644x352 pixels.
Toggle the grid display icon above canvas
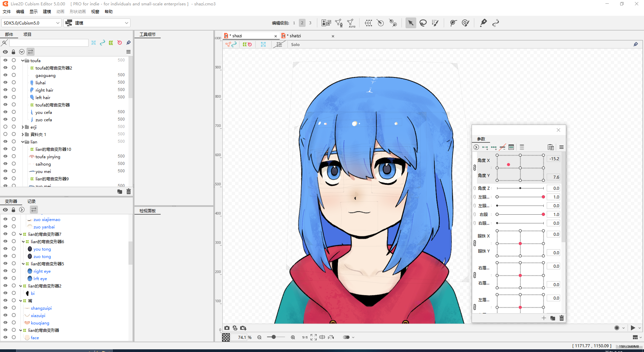pos(279,44)
